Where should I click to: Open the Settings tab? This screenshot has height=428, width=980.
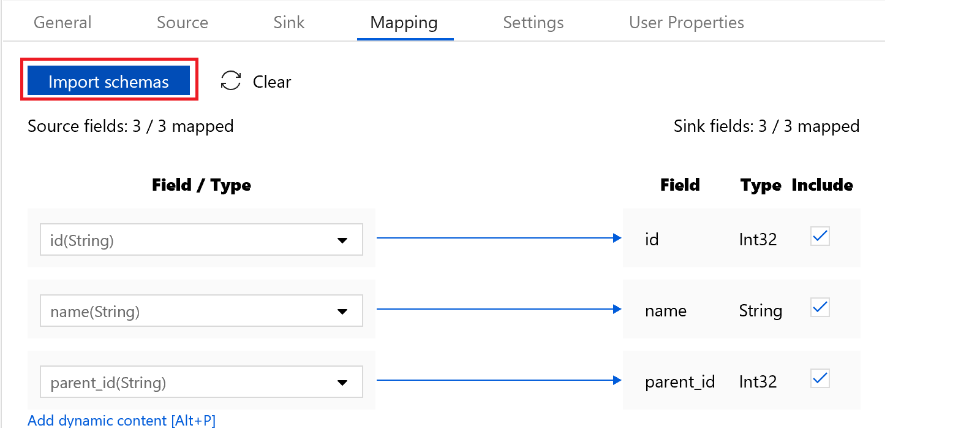point(533,23)
